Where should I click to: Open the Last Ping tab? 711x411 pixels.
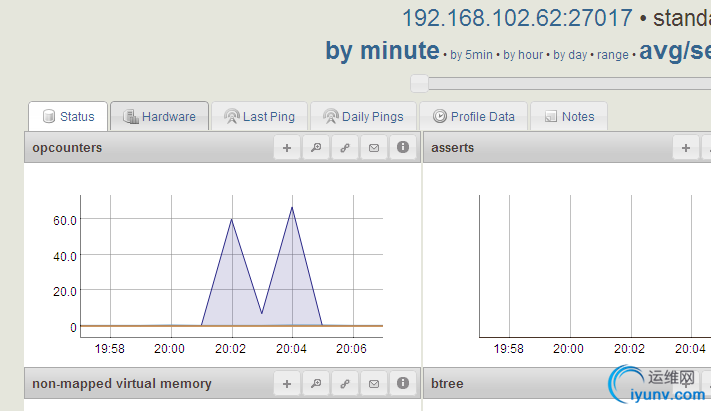259,117
